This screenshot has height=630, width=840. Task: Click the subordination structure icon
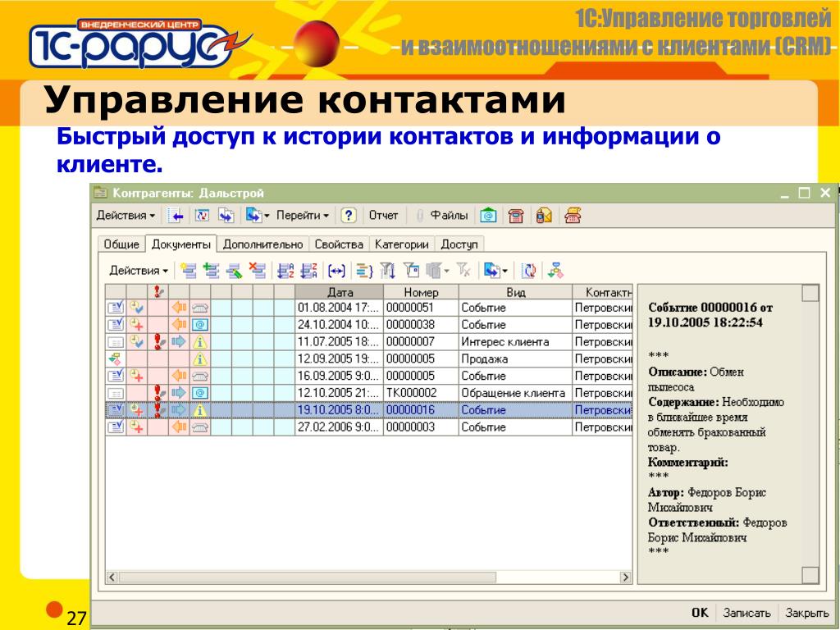coord(555,271)
